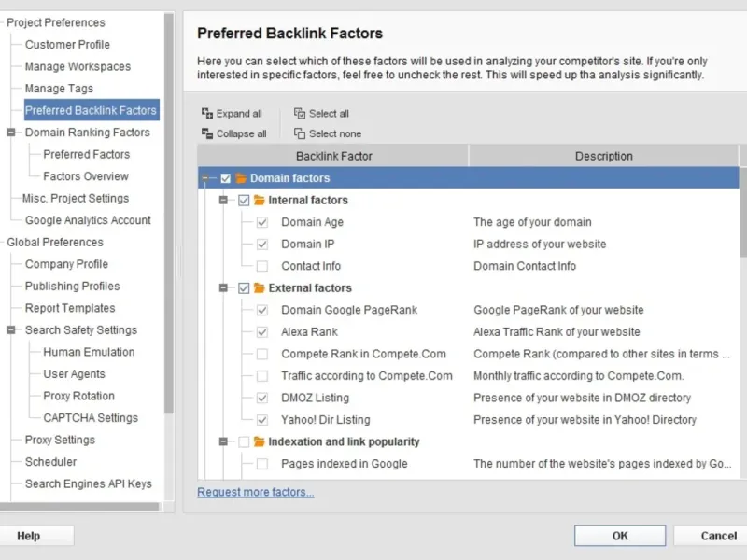Collapse the Internal factors tree node
The height and width of the screenshot is (560, 747).
pyautogui.click(x=223, y=200)
